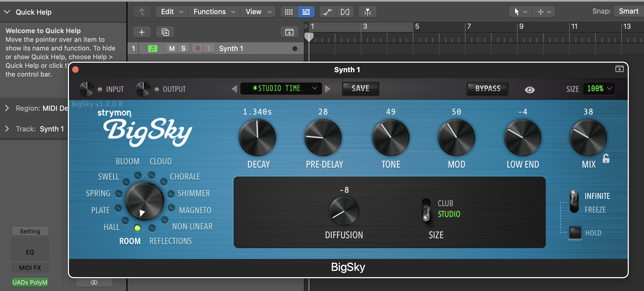644x291 pixels.
Task: Click the DIFFUSION knob
Action: pos(344,211)
